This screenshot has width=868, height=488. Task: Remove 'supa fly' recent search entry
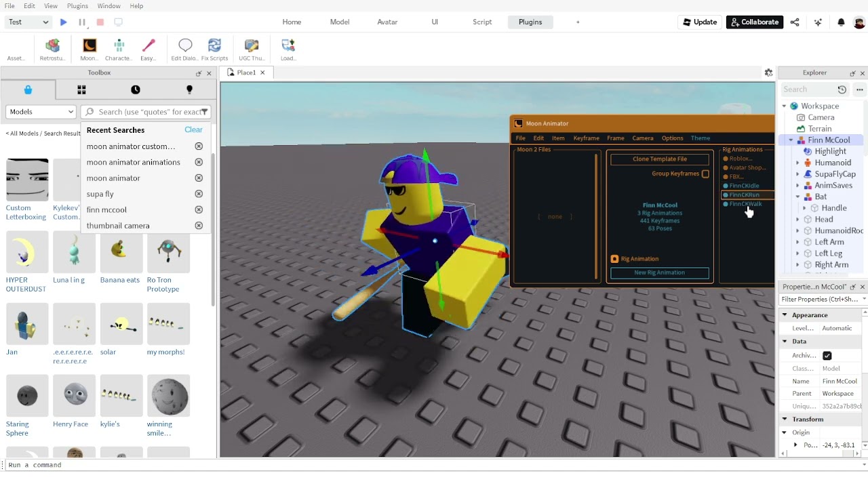click(x=199, y=194)
